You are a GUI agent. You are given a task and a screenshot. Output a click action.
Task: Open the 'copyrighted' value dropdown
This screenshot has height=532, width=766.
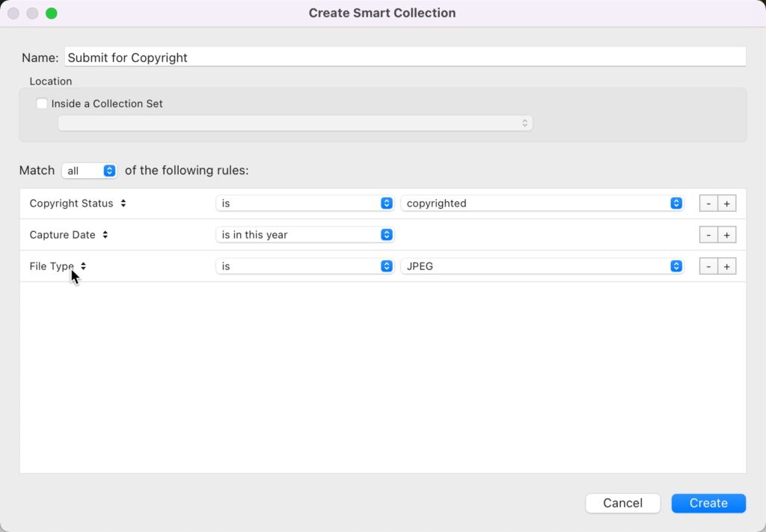click(x=542, y=204)
